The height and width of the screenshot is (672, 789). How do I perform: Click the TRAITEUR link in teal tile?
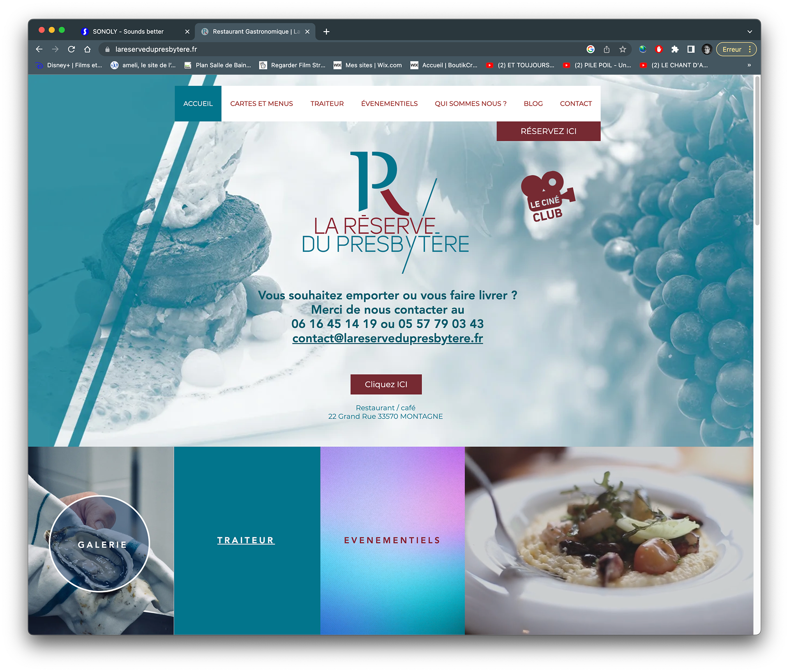[x=246, y=540]
